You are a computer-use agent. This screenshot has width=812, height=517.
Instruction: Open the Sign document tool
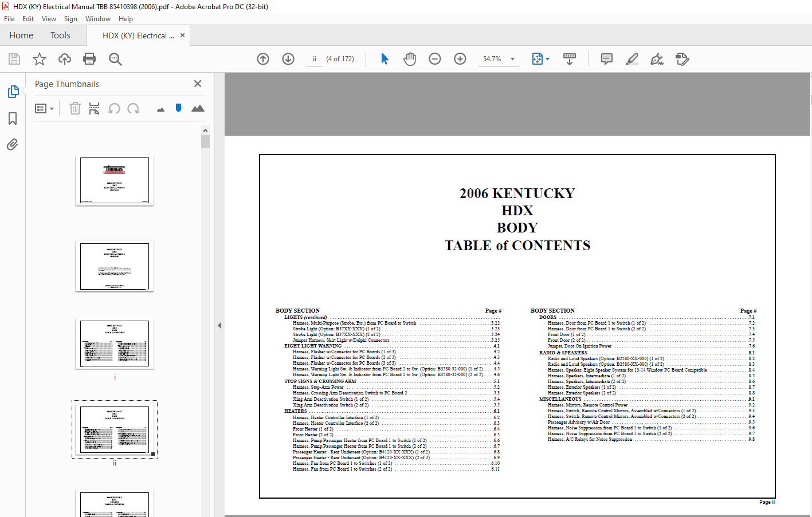click(x=657, y=59)
